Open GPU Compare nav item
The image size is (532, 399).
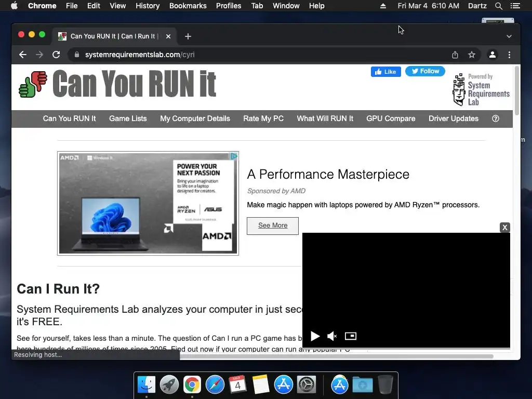[391, 118]
